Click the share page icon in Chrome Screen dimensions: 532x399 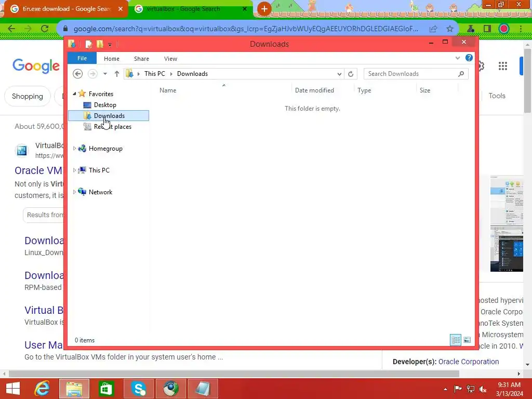pos(433,29)
